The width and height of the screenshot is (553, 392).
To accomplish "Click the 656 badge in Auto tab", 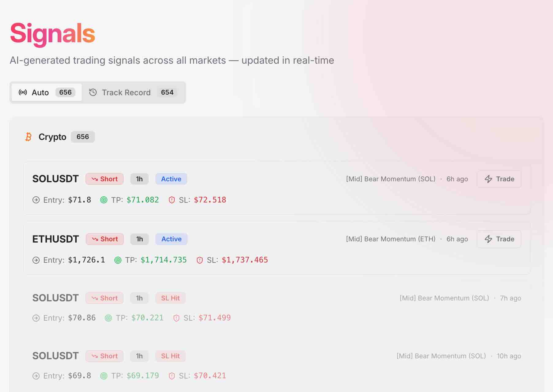I will (x=65, y=92).
